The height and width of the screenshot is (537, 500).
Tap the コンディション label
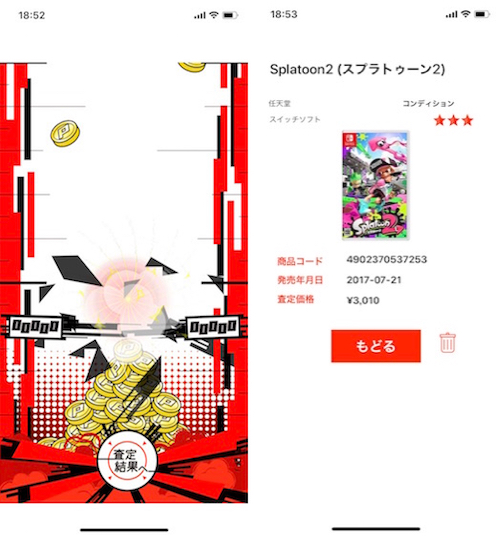(x=428, y=103)
